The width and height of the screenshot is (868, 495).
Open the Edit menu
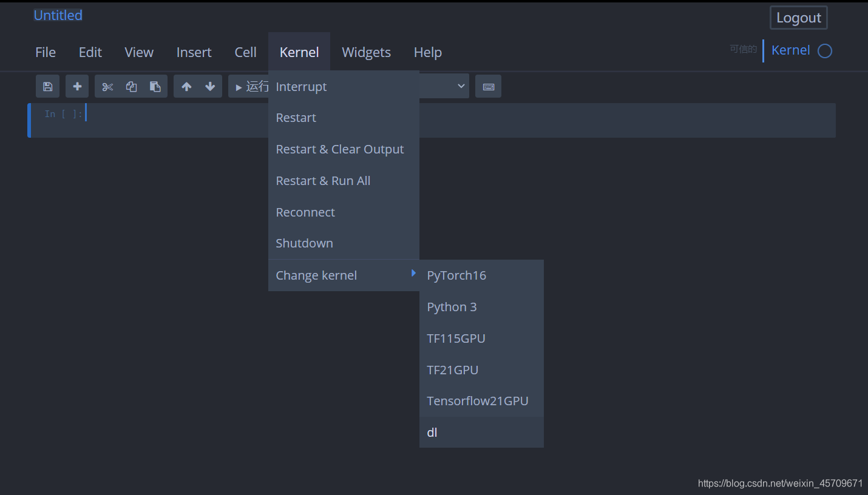90,52
